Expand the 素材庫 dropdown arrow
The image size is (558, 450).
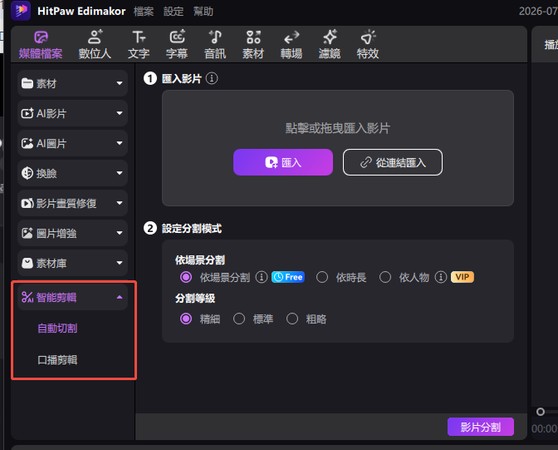(120, 263)
